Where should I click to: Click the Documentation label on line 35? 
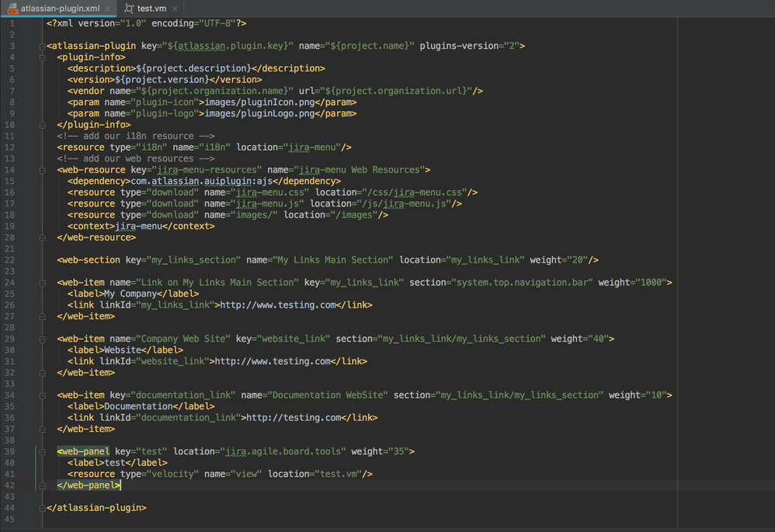coord(138,407)
